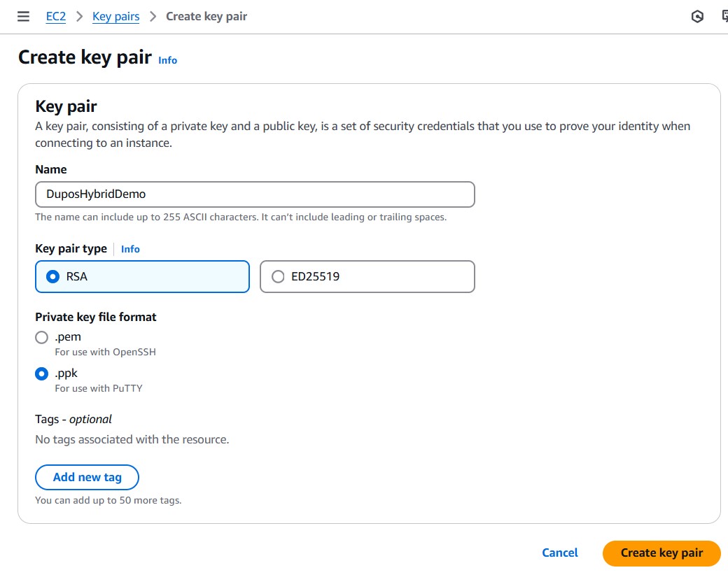Open the hexagon Amazon Q icon
Viewport: 728px width, 584px height.
point(697,17)
